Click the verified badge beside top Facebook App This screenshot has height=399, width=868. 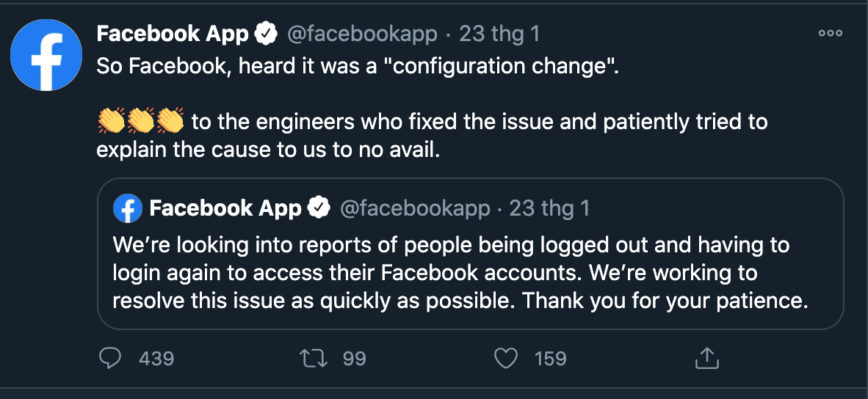(265, 33)
